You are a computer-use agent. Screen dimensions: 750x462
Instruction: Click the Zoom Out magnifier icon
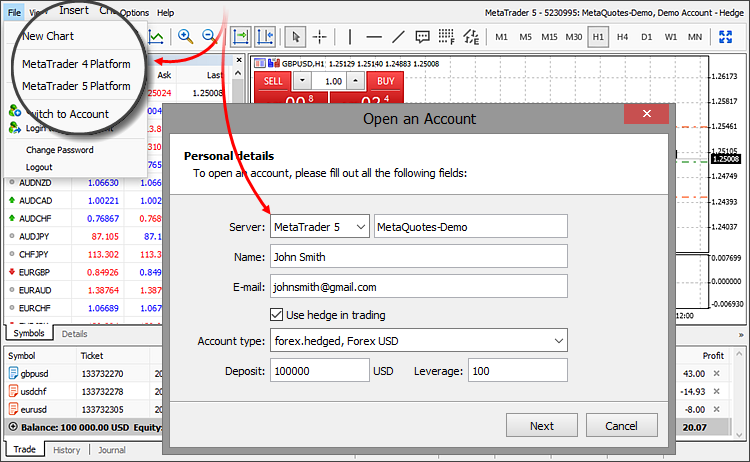click(209, 36)
